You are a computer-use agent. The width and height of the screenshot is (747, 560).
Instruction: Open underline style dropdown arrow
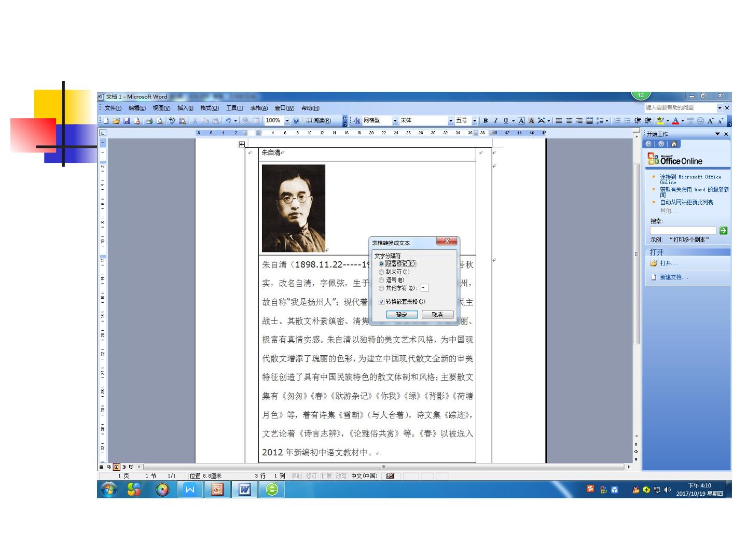514,121
